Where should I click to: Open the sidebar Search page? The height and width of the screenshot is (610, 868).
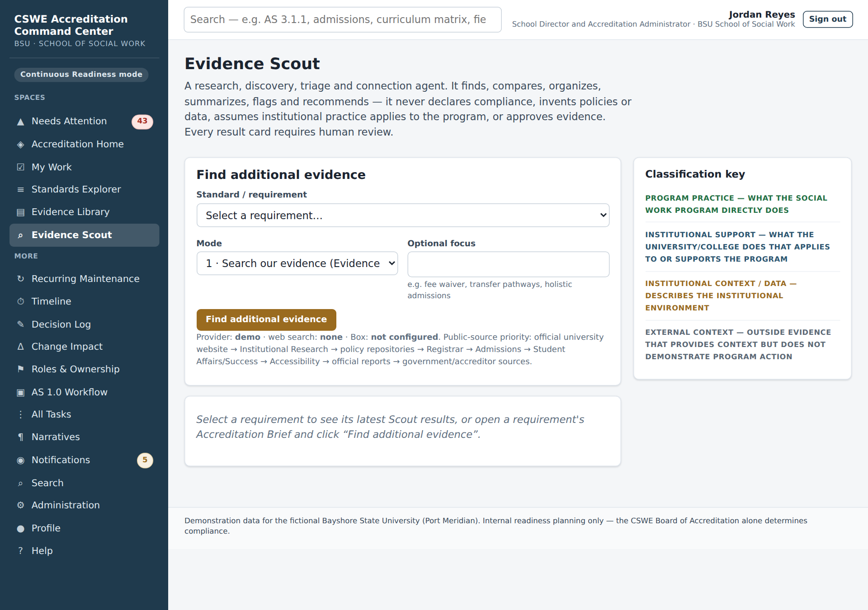pyautogui.click(x=84, y=483)
